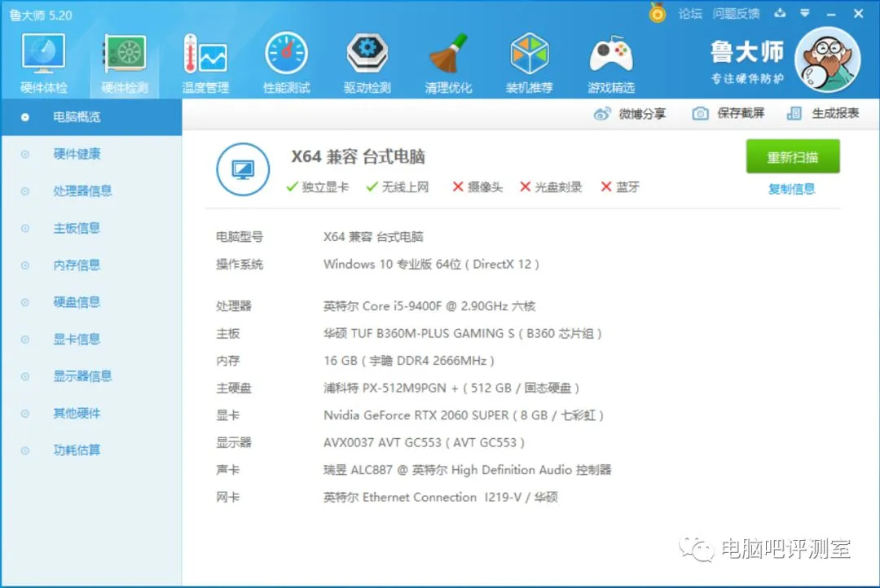This screenshot has width=880, height=588.
Task: Click TUF B360M-PLUS GAMING S motherboard value
Action: pos(463,334)
